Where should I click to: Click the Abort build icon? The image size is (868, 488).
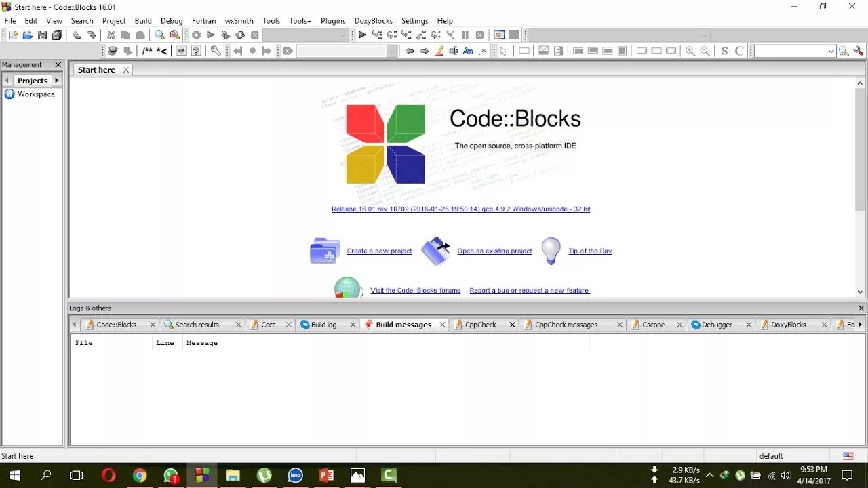click(255, 35)
